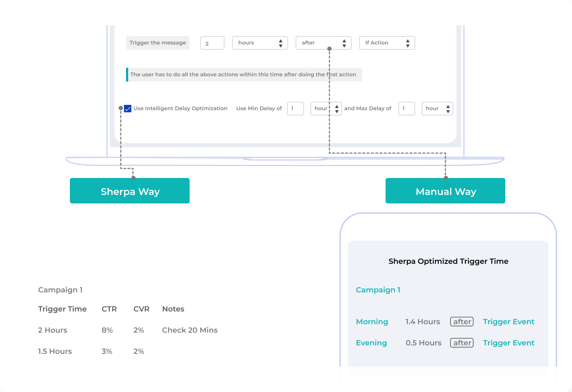Screen dimensions: 572x392
Task: Click 'Sherpa Optimized Trigger Time' heading
Action: [x=448, y=261]
